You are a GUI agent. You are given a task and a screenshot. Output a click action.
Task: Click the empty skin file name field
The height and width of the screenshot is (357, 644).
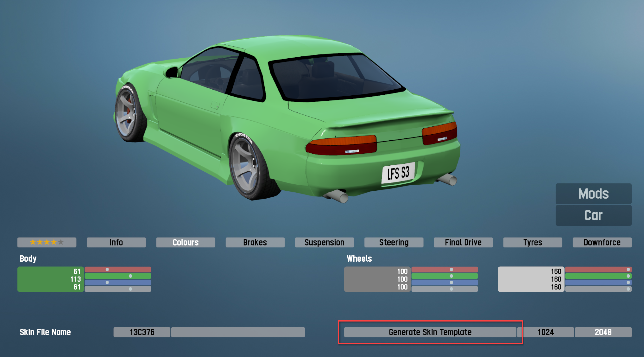[238, 332]
